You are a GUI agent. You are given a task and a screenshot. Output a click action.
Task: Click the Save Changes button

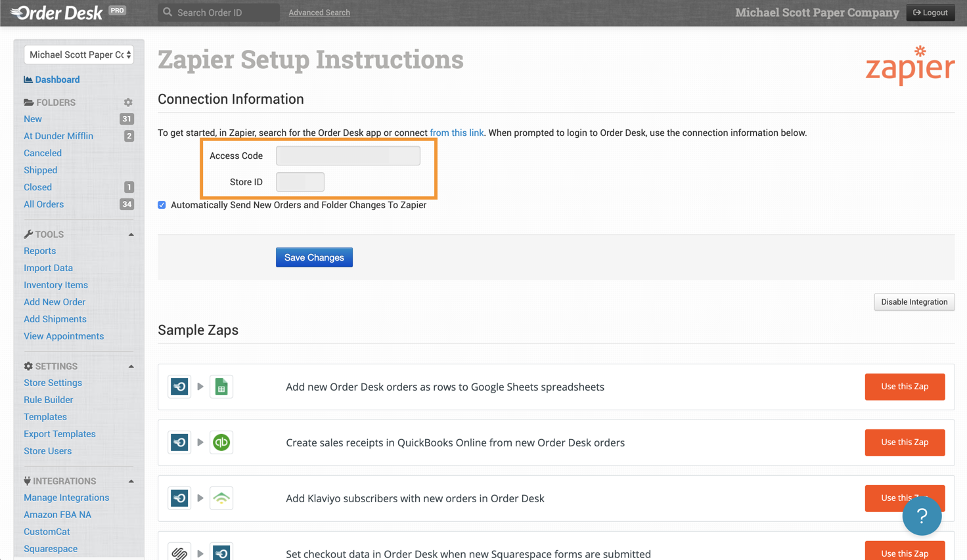coord(314,257)
